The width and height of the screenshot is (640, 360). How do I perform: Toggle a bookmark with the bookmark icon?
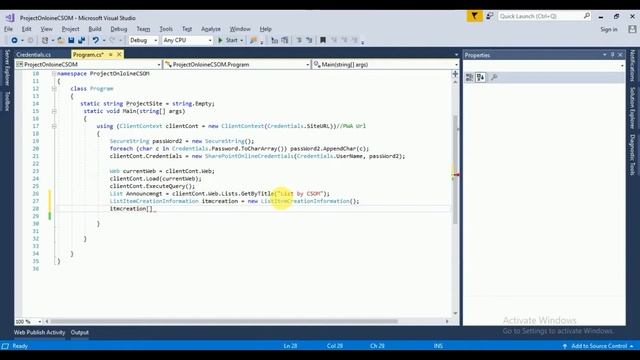coord(323,40)
